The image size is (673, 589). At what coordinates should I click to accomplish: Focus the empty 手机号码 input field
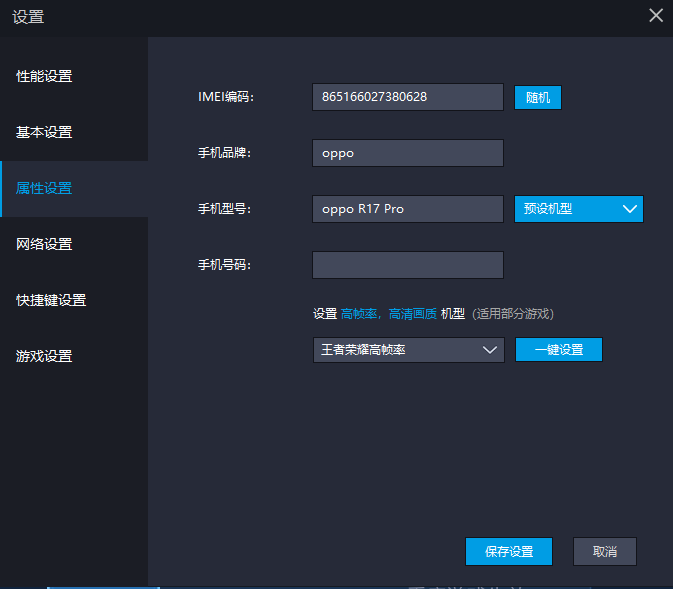point(407,265)
